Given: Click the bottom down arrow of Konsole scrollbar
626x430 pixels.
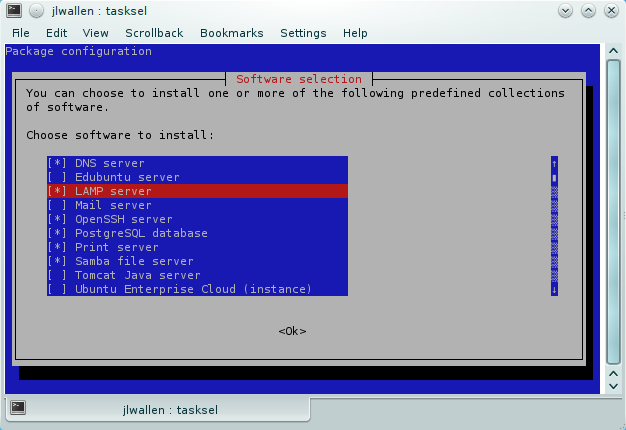Looking at the screenshot, I should pos(613,386).
